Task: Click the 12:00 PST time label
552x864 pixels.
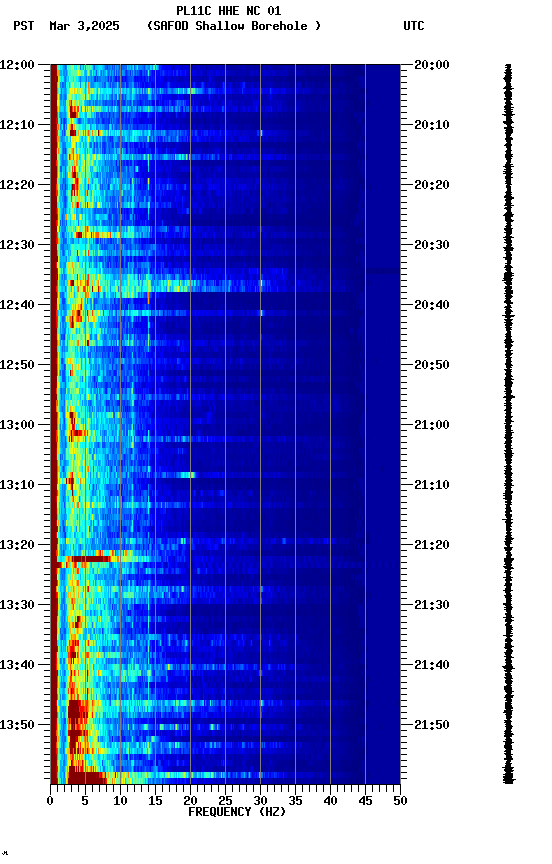Action: [17, 65]
